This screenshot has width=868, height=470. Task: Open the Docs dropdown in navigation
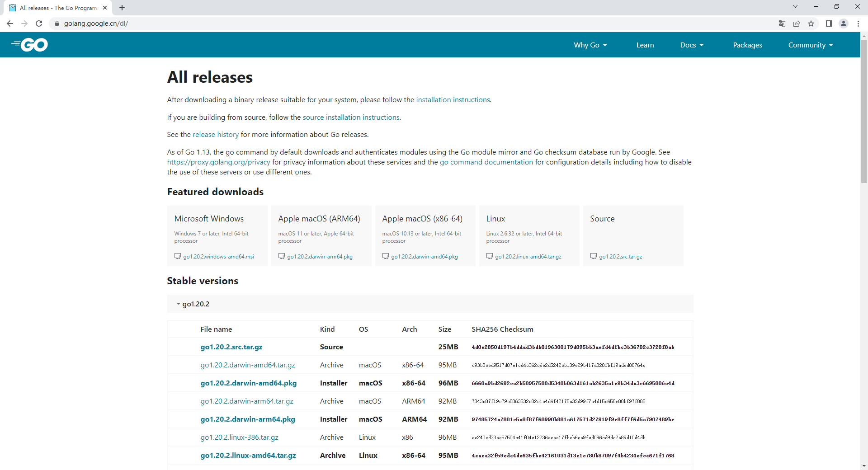pos(691,45)
